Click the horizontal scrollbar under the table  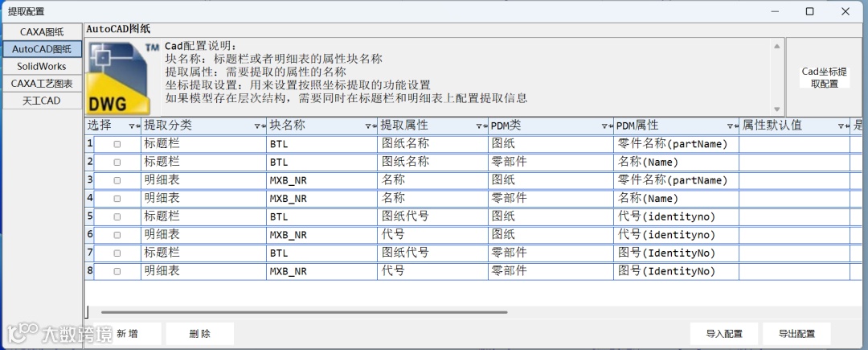tap(305, 312)
